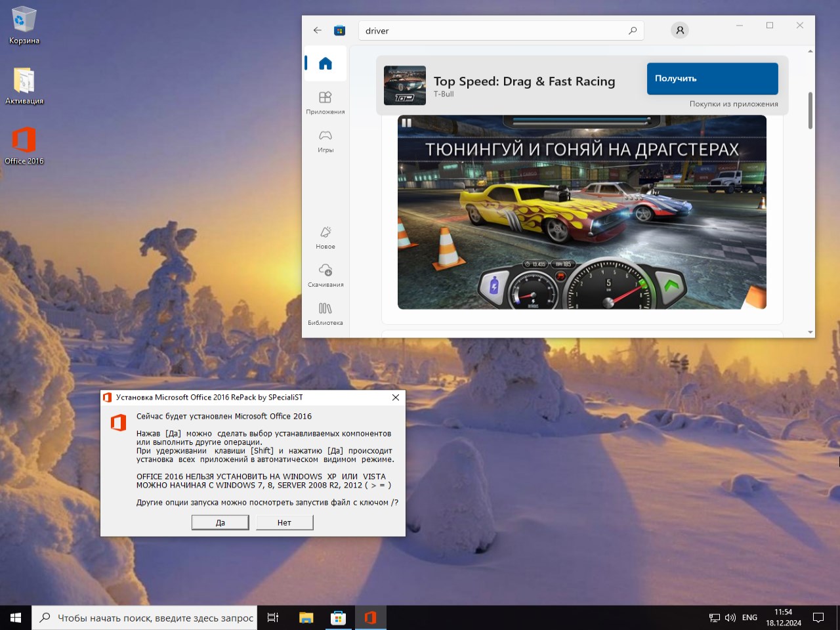Open Приложения section in Store sidebar
Screen dimensions: 840x630
pyautogui.click(x=325, y=103)
